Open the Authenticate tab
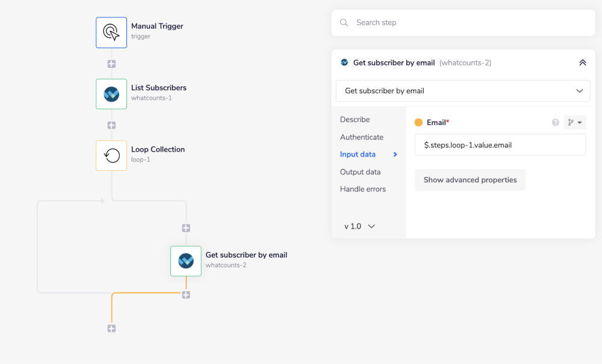602x364 pixels. 362,137
